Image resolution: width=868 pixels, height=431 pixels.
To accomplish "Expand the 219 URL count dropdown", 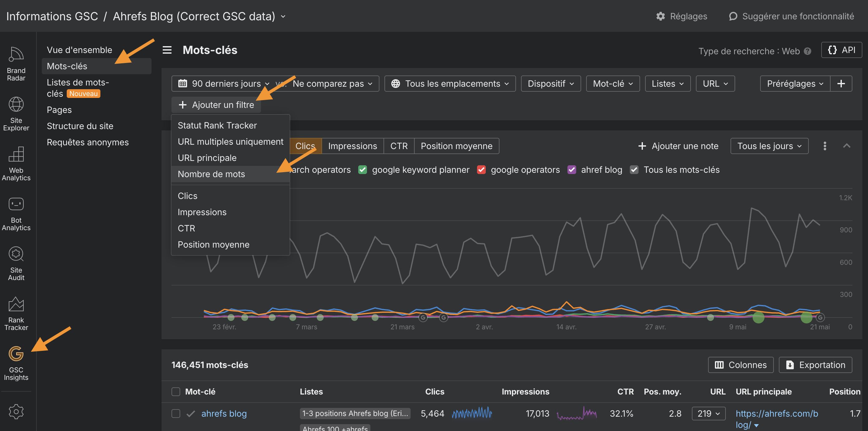I will (709, 414).
